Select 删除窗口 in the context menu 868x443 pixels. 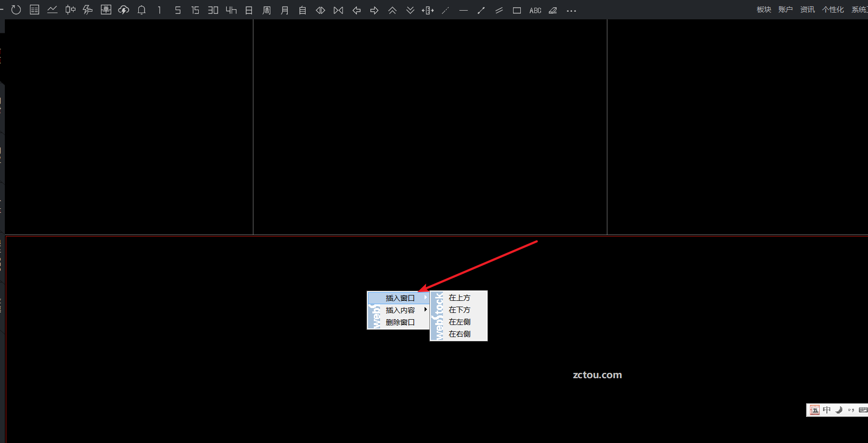point(400,322)
